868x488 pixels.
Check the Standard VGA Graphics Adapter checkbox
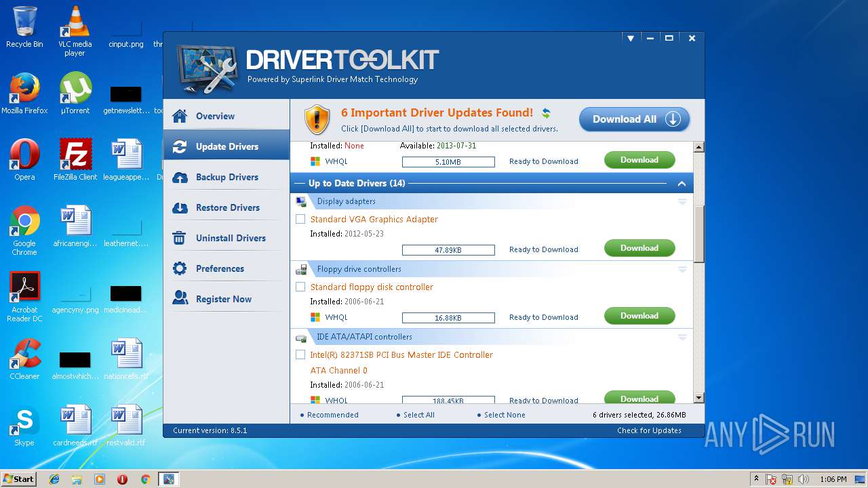300,219
